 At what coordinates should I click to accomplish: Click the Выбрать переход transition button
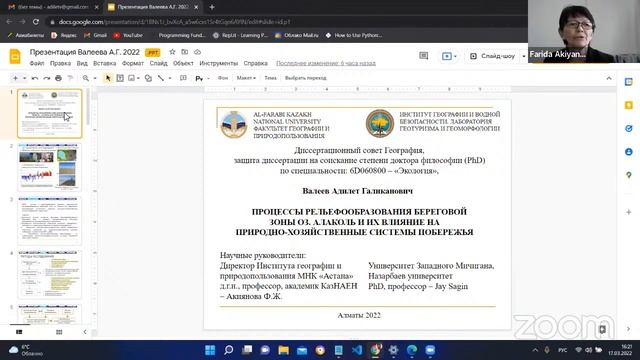(x=305, y=78)
